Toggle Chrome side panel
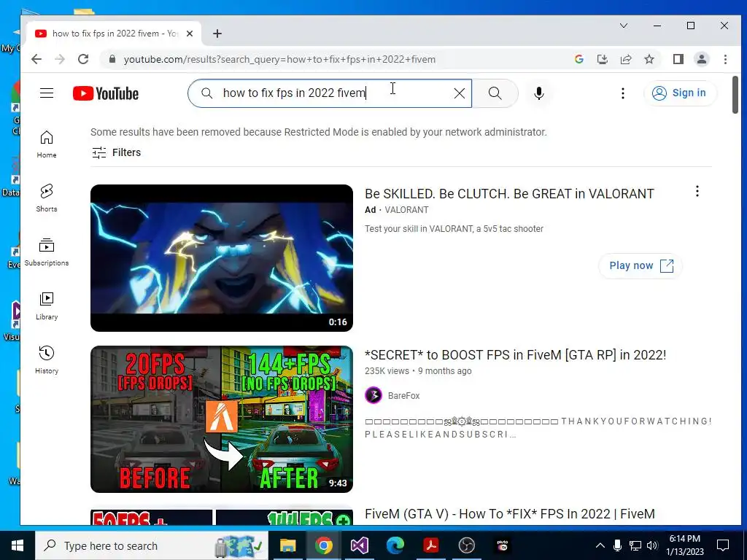The width and height of the screenshot is (747, 560). pyautogui.click(x=678, y=59)
